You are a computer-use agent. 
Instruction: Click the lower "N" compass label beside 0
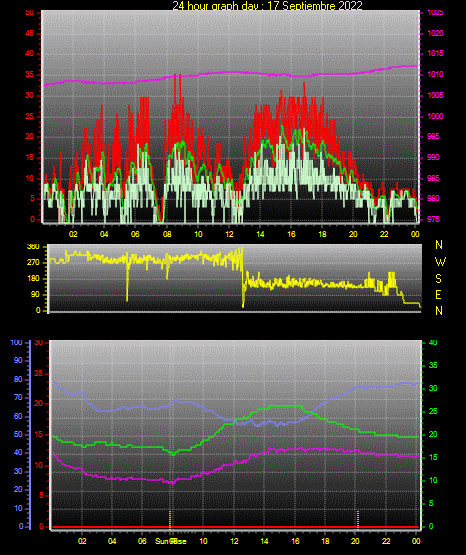pyautogui.click(x=439, y=311)
